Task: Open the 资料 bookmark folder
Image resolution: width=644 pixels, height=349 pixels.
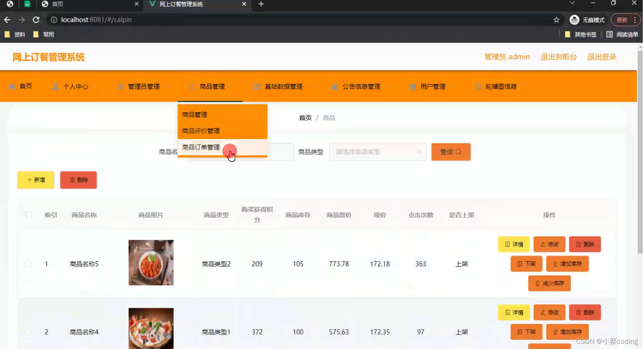Action: pos(15,34)
